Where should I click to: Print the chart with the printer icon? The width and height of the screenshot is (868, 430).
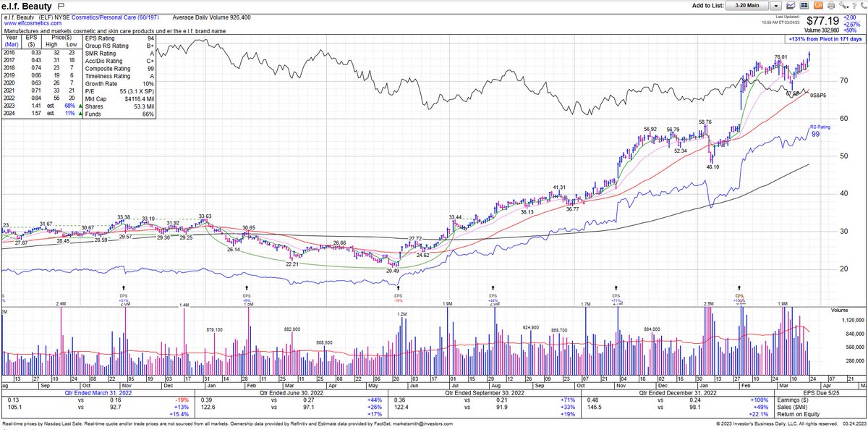tap(831, 6)
